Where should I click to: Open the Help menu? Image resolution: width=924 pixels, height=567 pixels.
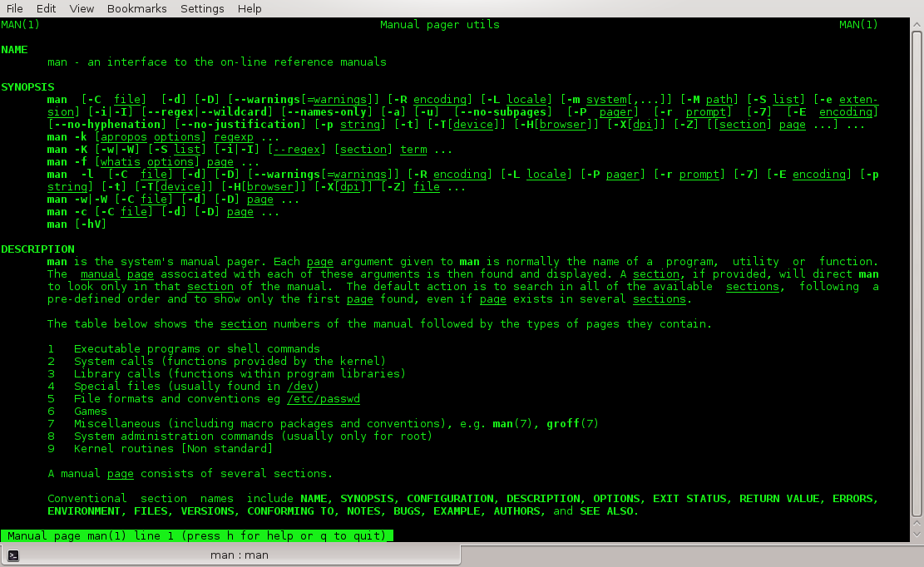(x=250, y=9)
